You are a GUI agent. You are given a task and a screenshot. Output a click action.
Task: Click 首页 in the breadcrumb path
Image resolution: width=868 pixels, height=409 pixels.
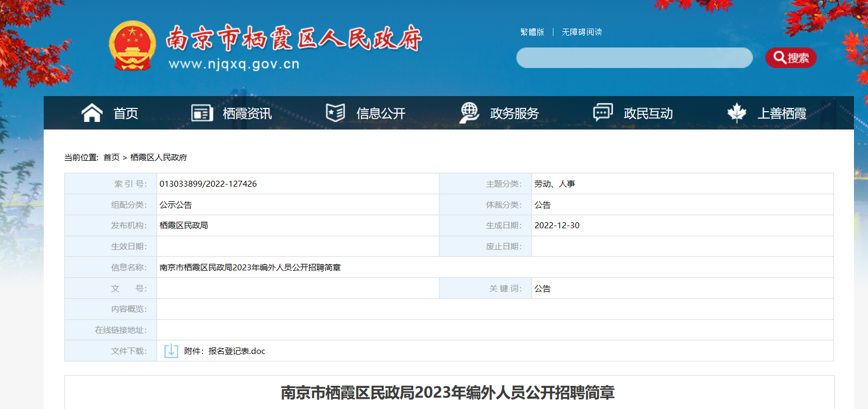pos(111,158)
